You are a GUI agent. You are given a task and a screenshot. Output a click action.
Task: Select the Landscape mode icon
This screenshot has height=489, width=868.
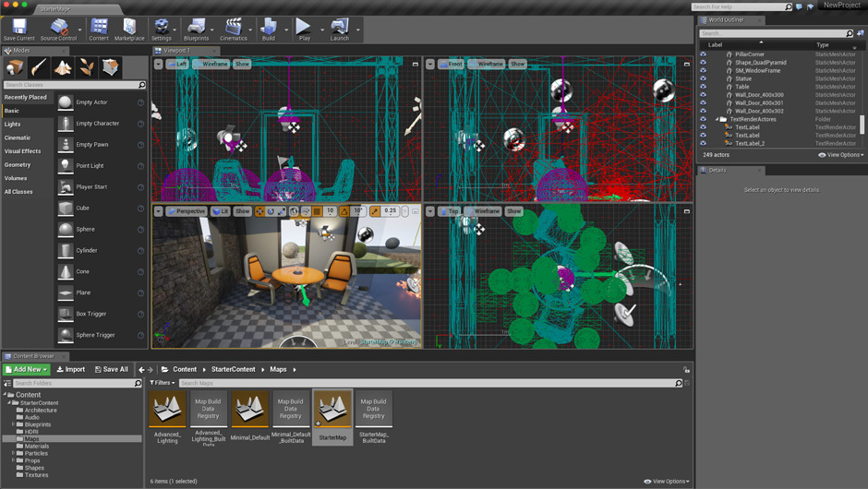(62, 67)
